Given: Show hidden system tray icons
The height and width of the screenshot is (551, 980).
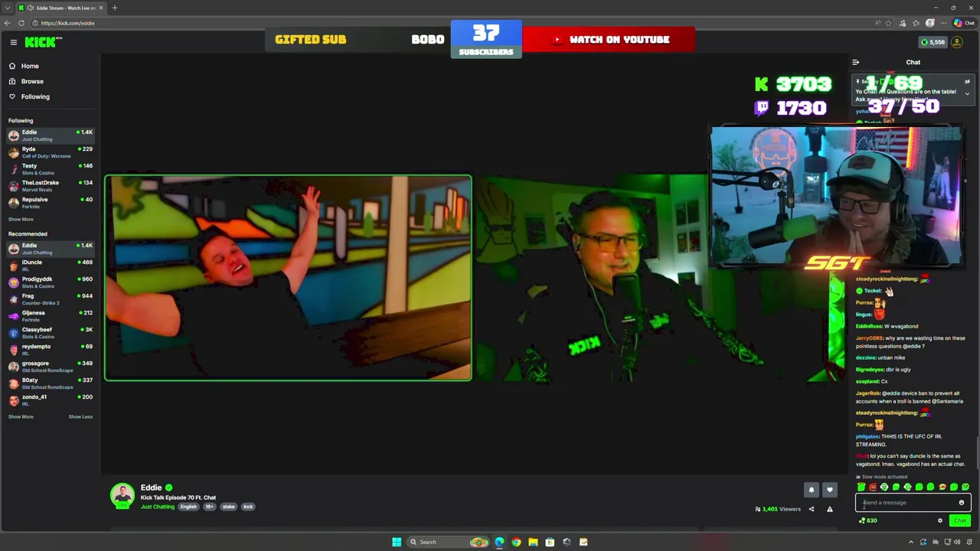Looking at the screenshot, I should (911, 542).
